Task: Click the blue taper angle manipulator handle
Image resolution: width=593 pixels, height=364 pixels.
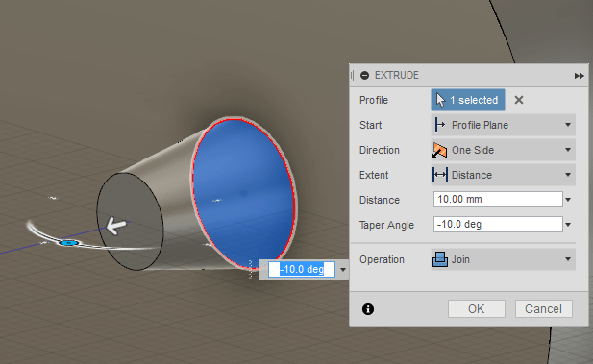Action: tap(69, 243)
